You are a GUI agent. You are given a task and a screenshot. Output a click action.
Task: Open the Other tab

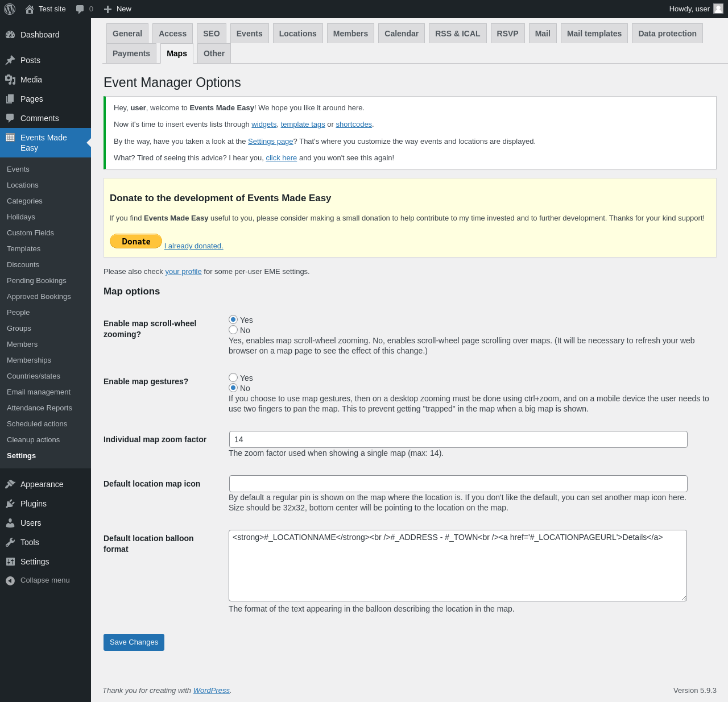click(214, 53)
